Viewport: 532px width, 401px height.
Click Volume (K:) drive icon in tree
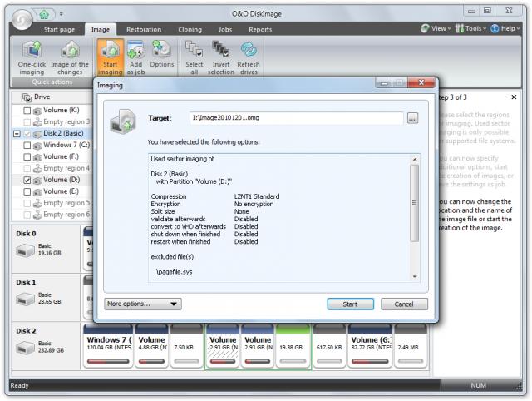(x=37, y=111)
